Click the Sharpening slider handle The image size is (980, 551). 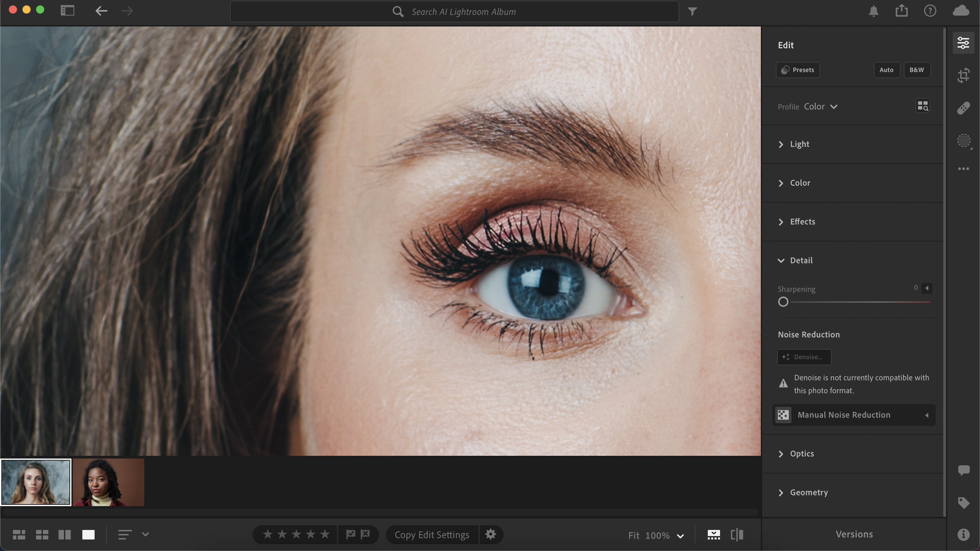pos(783,302)
